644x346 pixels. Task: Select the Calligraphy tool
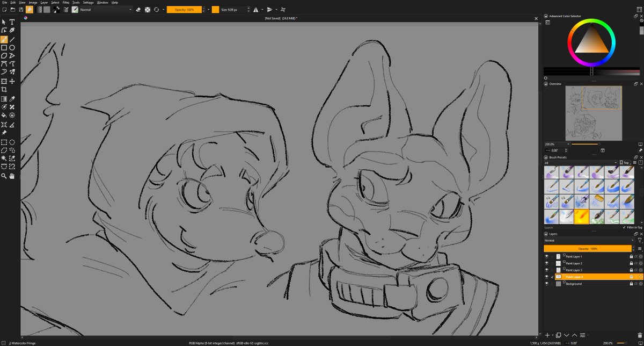12,30
